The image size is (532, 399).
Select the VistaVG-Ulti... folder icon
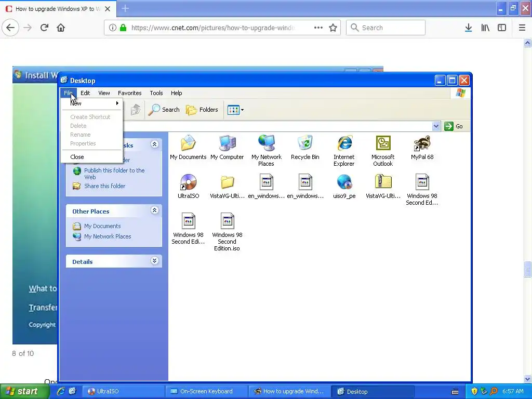pyautogui.click(x=227, y=187)
